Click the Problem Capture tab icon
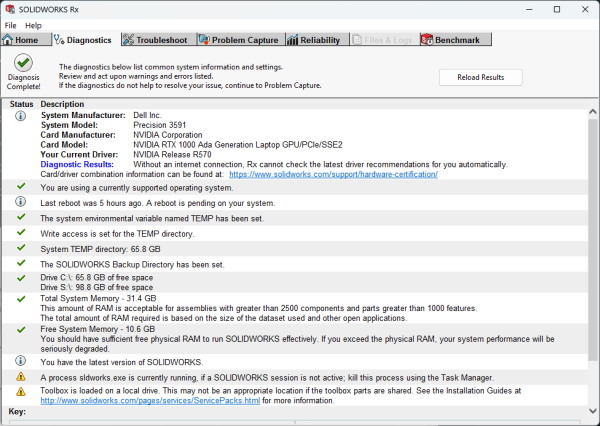 (204, 39)
